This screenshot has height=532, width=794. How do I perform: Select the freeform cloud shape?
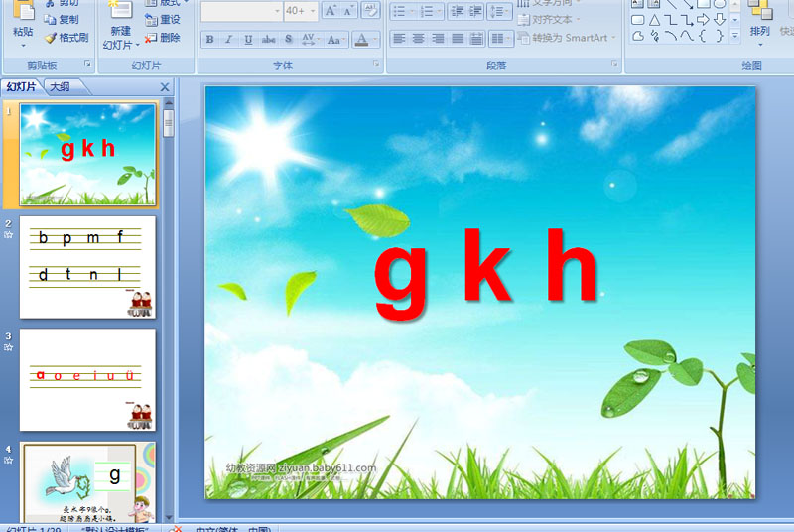click(x=638, y=36)
